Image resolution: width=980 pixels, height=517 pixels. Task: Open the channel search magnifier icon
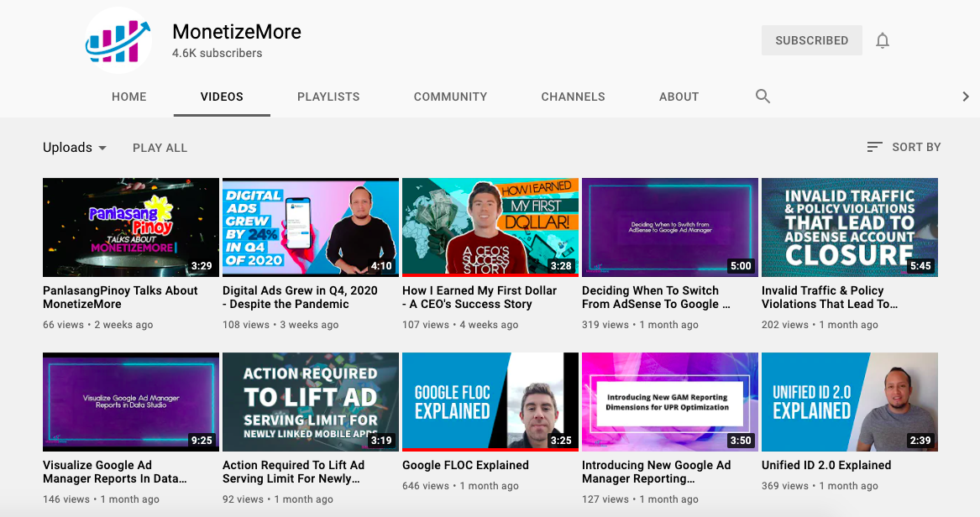tap(763, 97)
